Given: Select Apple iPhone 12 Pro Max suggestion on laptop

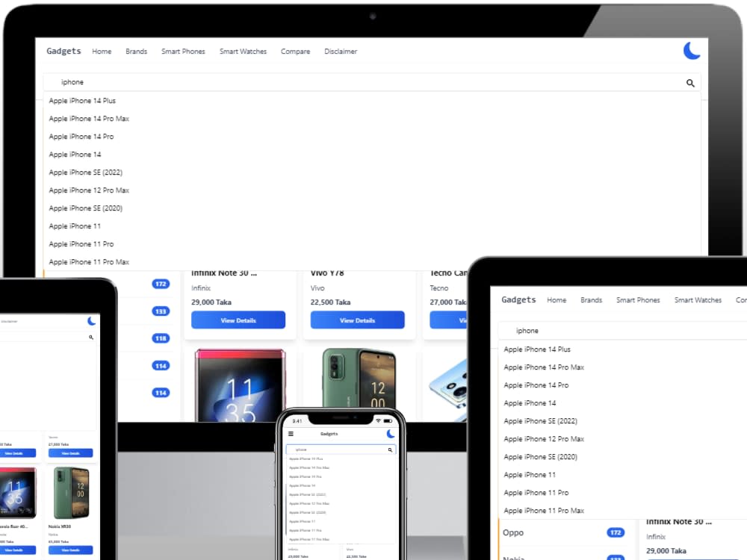Looking at the screenshot, I should tap(89, 190).
